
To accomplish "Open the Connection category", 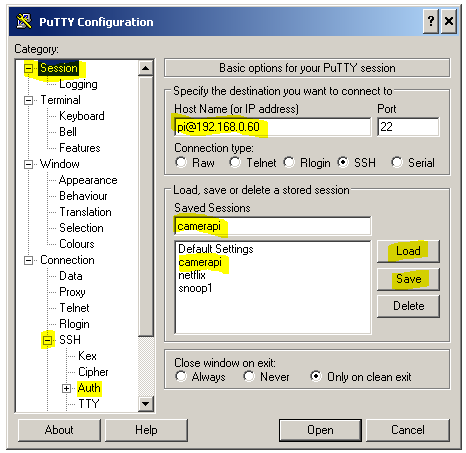I will coord(67,260).
